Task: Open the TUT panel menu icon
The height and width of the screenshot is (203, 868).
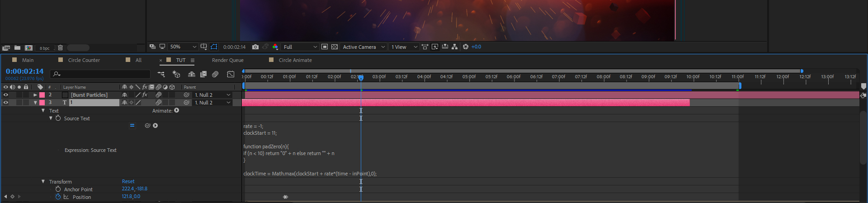Action: (193, 60)
